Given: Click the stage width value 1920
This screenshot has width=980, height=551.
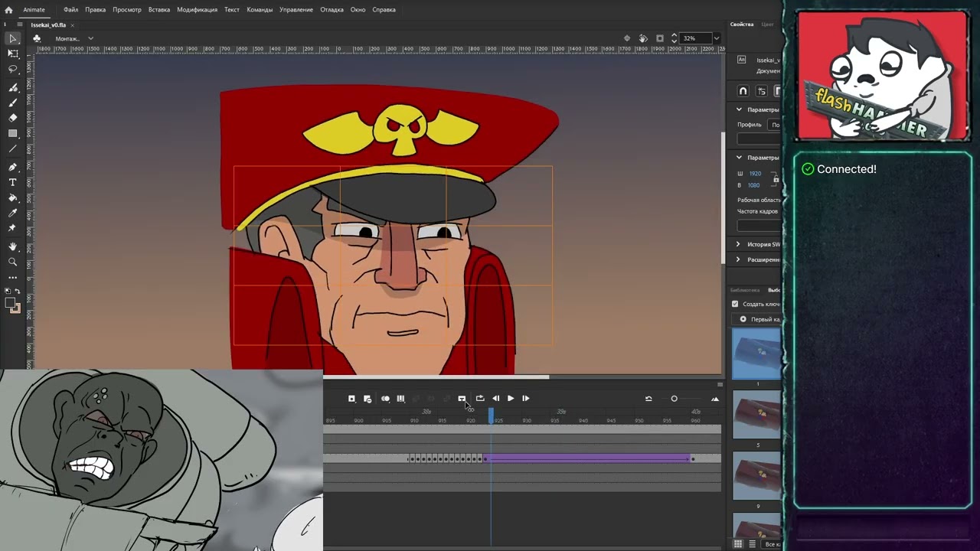Looking at the screenshot, I should pos(755,174).
